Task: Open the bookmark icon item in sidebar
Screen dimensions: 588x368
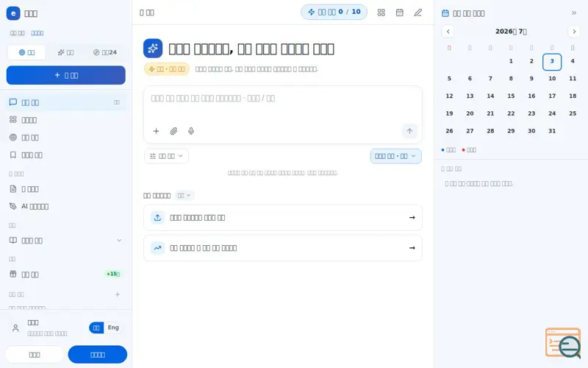Action: click(66, 155)
